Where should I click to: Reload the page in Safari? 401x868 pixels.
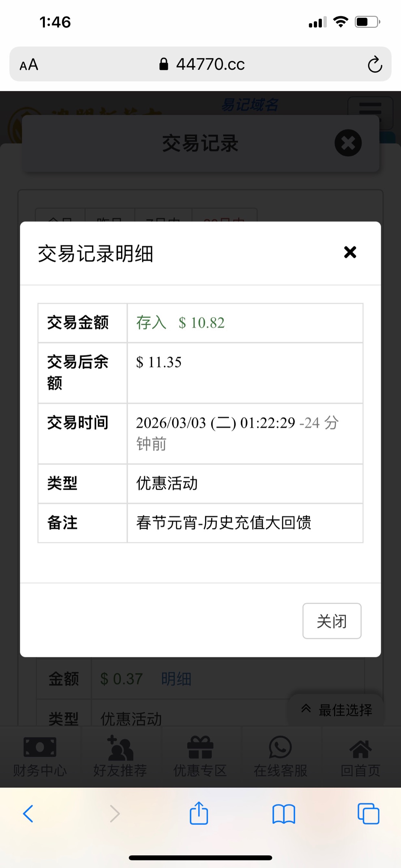point(375,65)
